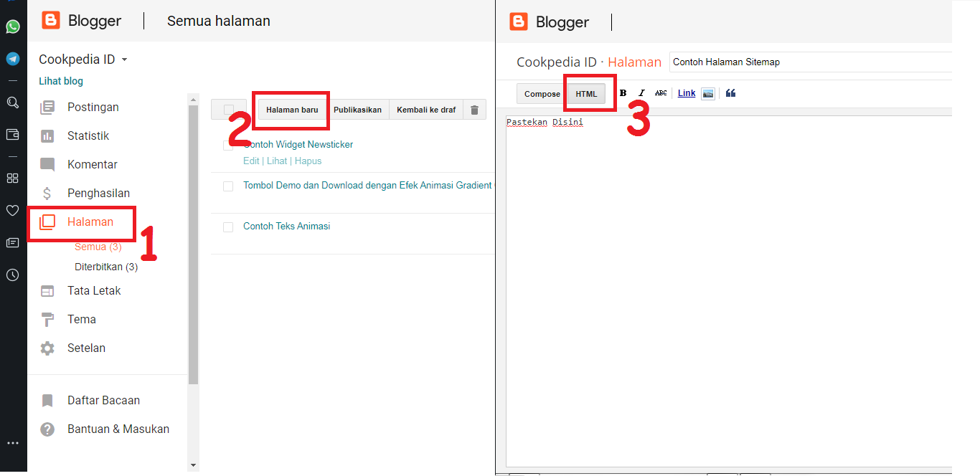Click the Halaman baru button

tap(292, 110)
